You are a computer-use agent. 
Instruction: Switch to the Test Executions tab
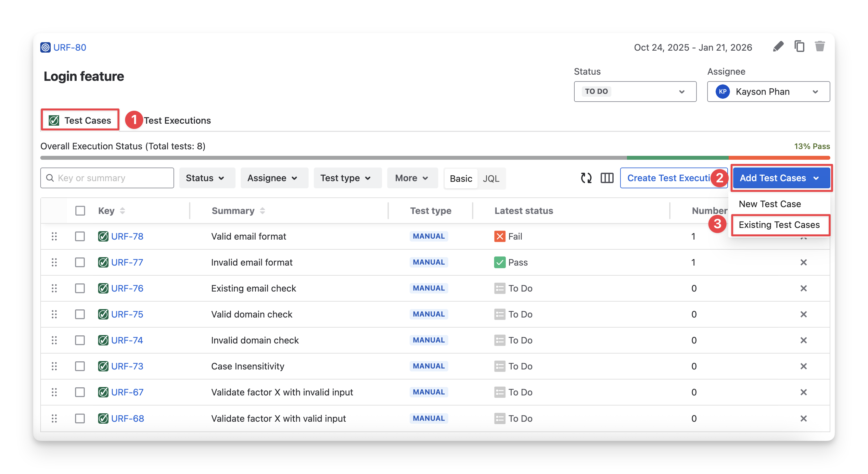pos(177,120)
